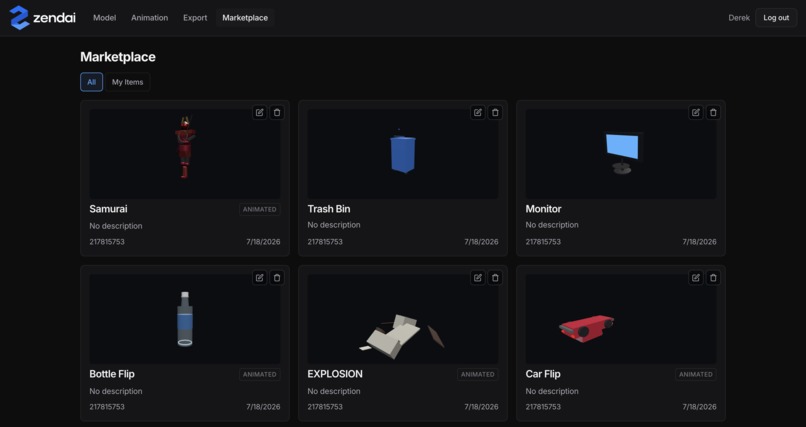This screenshot has width=806, height=427.
Task: Click the ANIMATED badge on Car Flip
Action: click(695, 375)
